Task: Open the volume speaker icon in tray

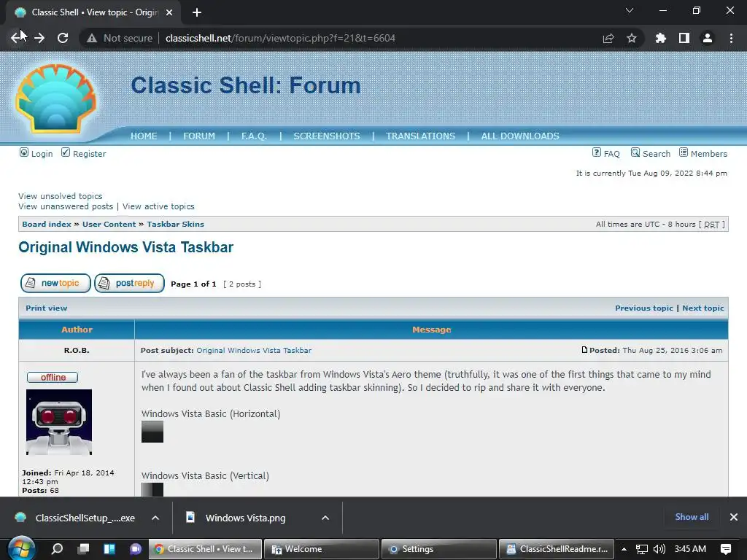Action: click(x=659, y=549)
